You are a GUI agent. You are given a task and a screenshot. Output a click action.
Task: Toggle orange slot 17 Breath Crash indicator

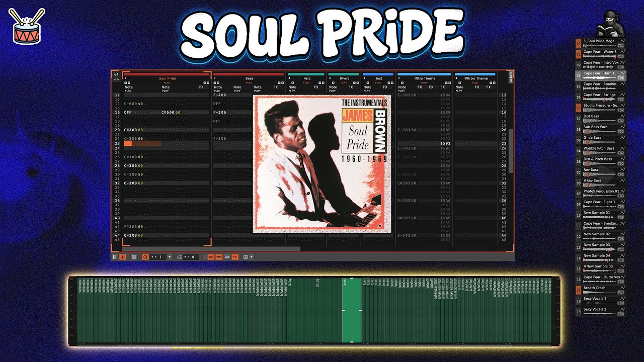(579, 291)
